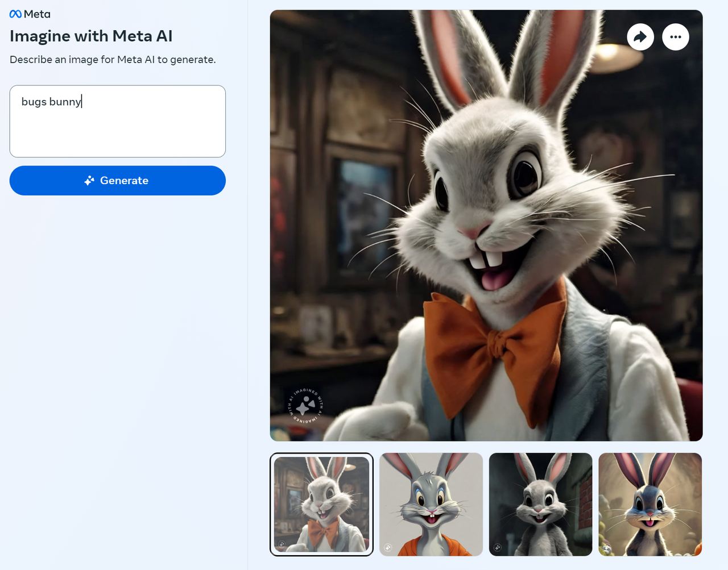
Task: Click the Meta logo
Action: (x=30, y=14)
